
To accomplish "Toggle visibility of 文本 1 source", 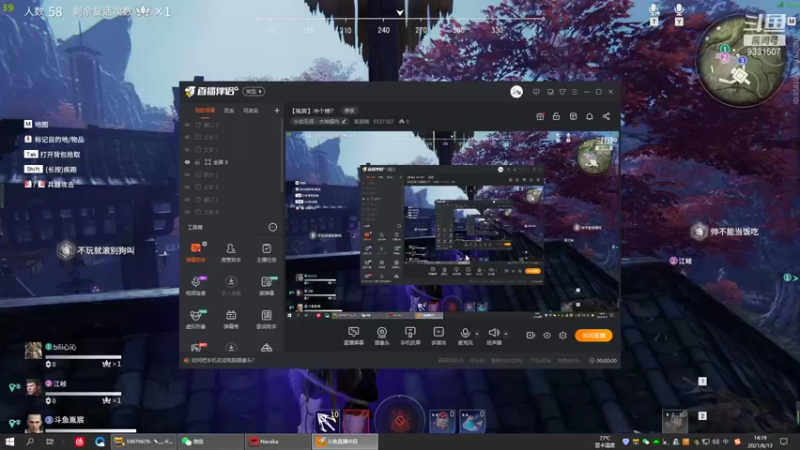I will (x=187, y=149).
